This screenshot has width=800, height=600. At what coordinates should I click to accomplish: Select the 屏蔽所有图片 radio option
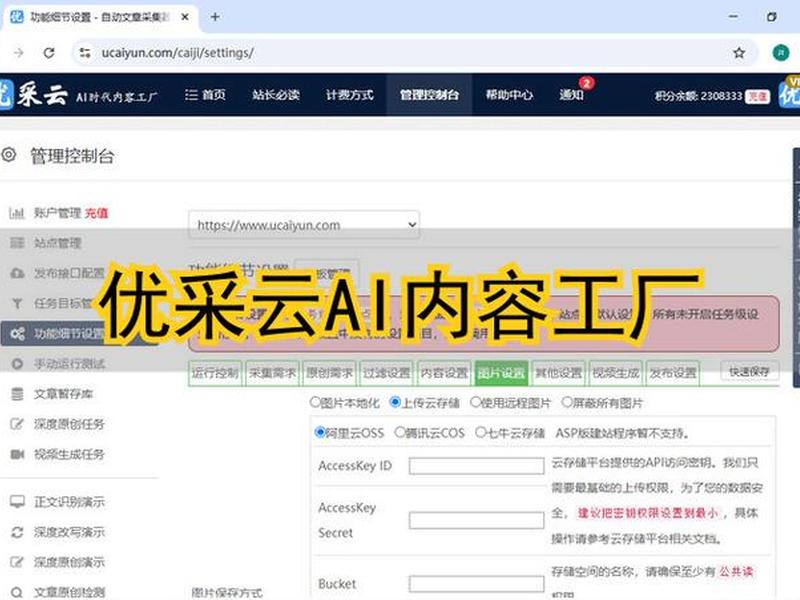click(566, 402)
